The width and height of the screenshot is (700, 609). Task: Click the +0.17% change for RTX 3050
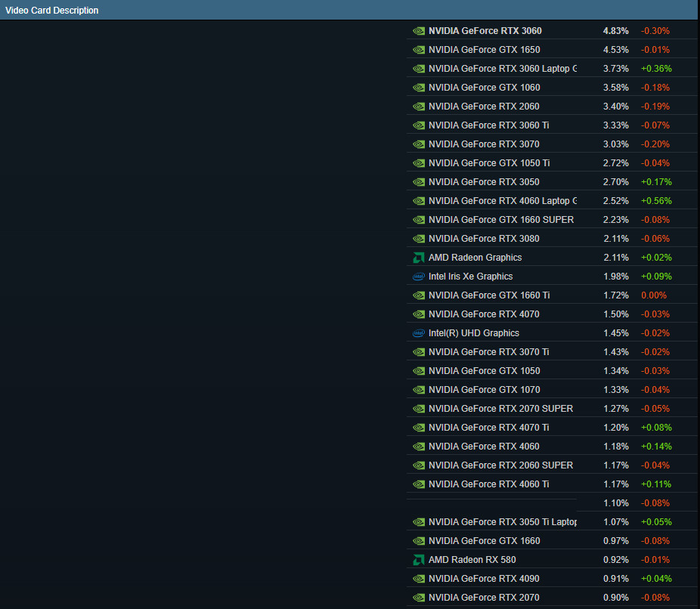tap(656, 182)
